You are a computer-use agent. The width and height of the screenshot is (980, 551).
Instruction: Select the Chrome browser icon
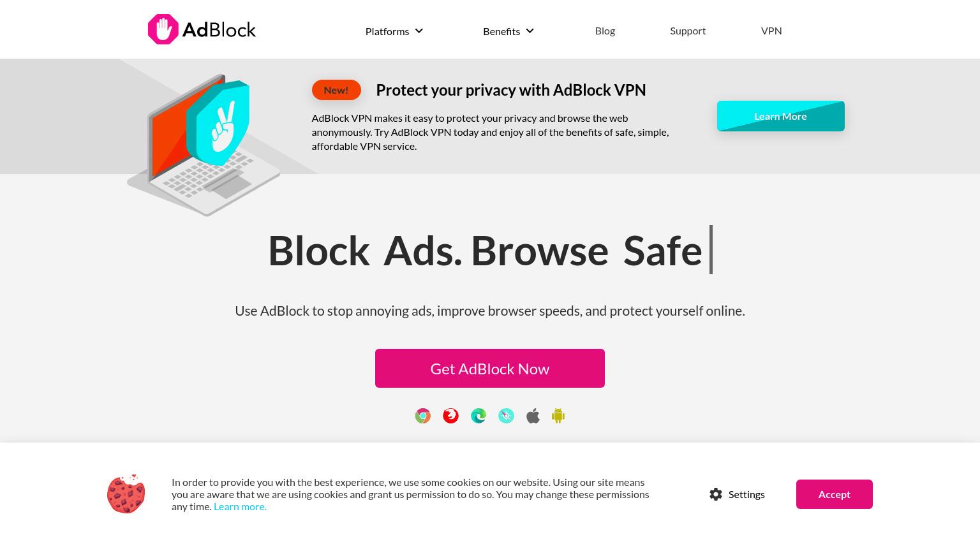tap(423, 416)
